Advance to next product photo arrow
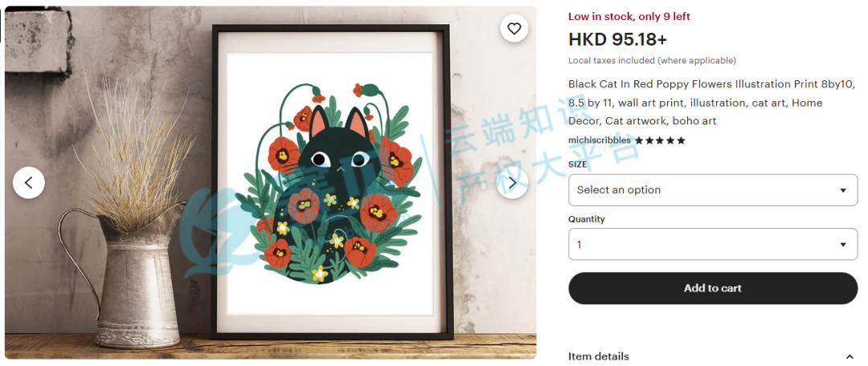Image resolution: width=868 pixels, height=366 pixels. pyautogui.click(x=513, y=182)
